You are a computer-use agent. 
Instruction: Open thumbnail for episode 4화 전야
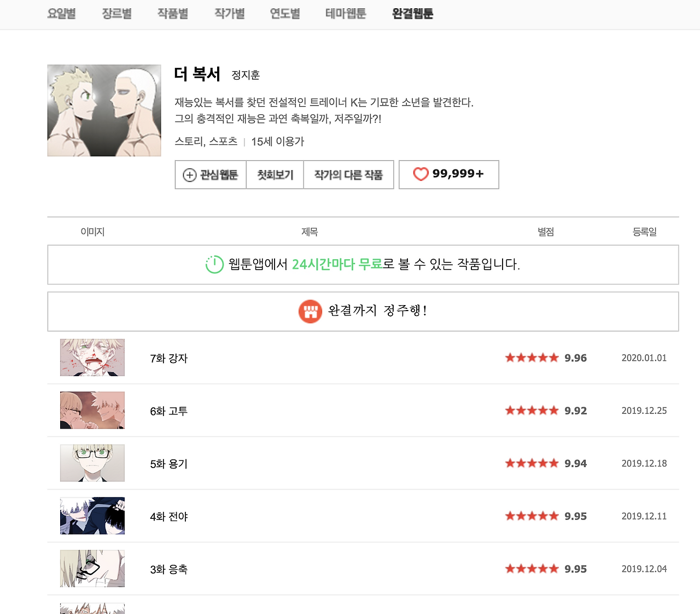pyautogui.click(x=92, y=516)
